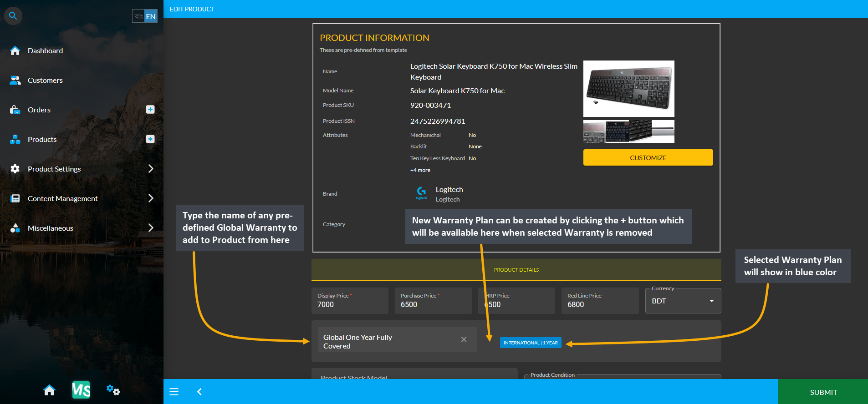Screen dimensions: 868x404
Task: Click the Miscellaneous shapes icon
Action: [15, 228]
